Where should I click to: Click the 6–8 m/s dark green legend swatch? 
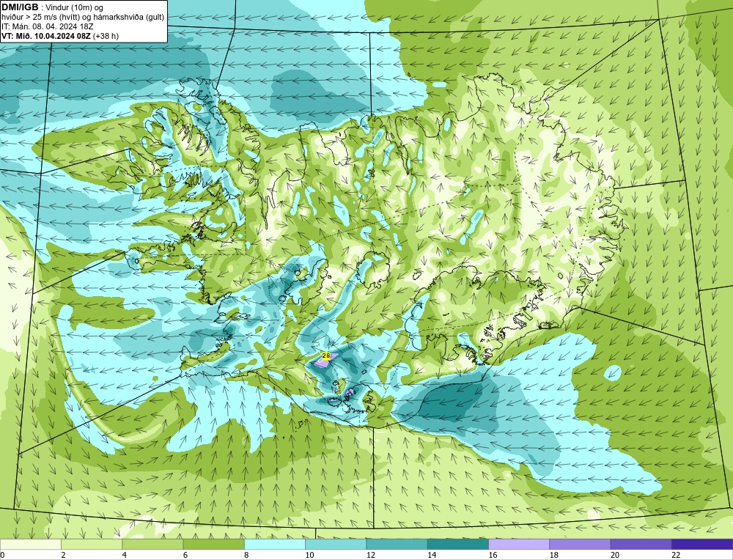[213, 544]
